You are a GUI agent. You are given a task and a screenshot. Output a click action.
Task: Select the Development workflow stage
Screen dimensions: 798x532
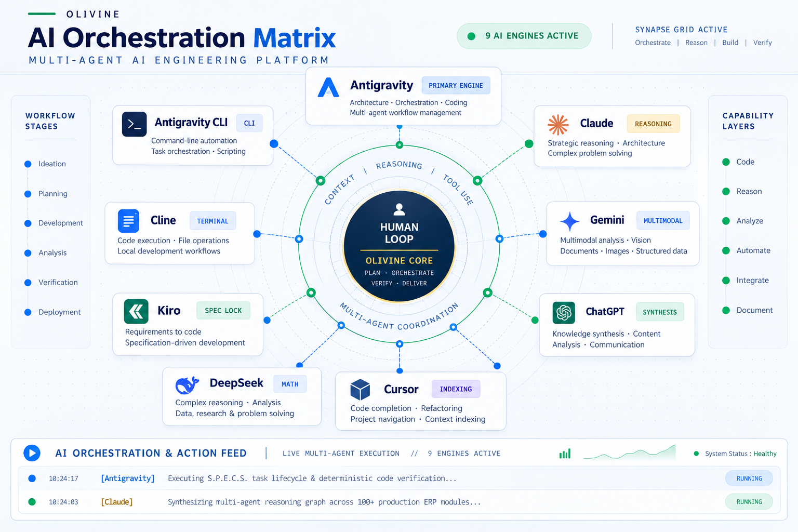pyautogui.click(x=54, y=223)
